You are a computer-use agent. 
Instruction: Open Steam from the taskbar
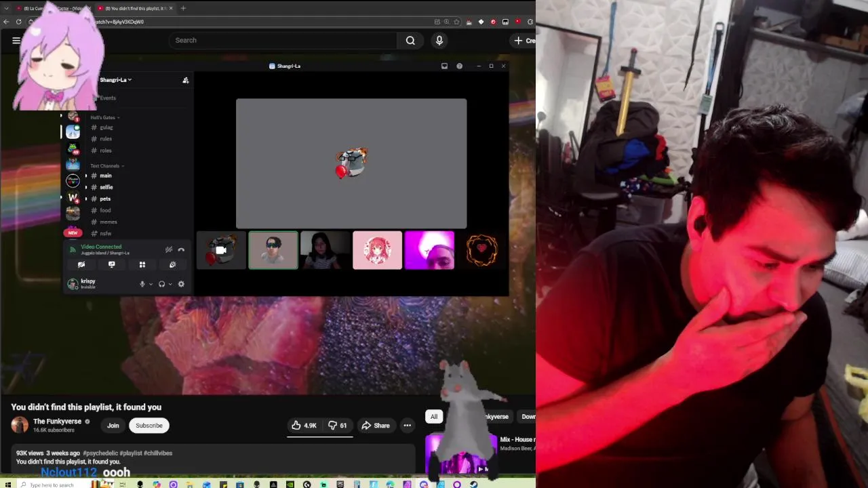[x=473, y=484]
